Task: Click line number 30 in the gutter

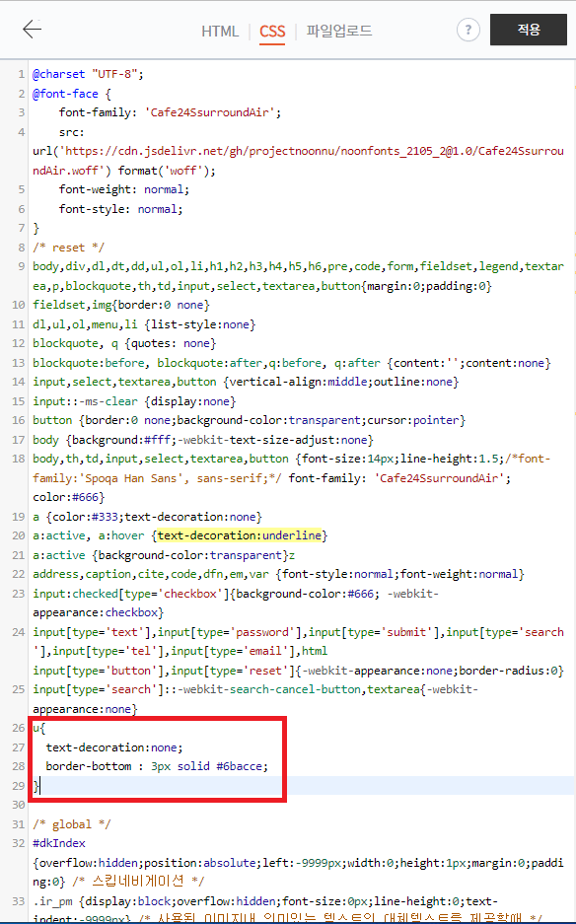Action: (19, 805)
